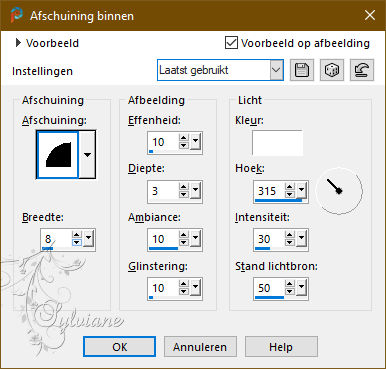Click the save preset floppy disk icon
The width and height of the screenshot is (386, 369).
pyautogui.click(x=302, y=70)
